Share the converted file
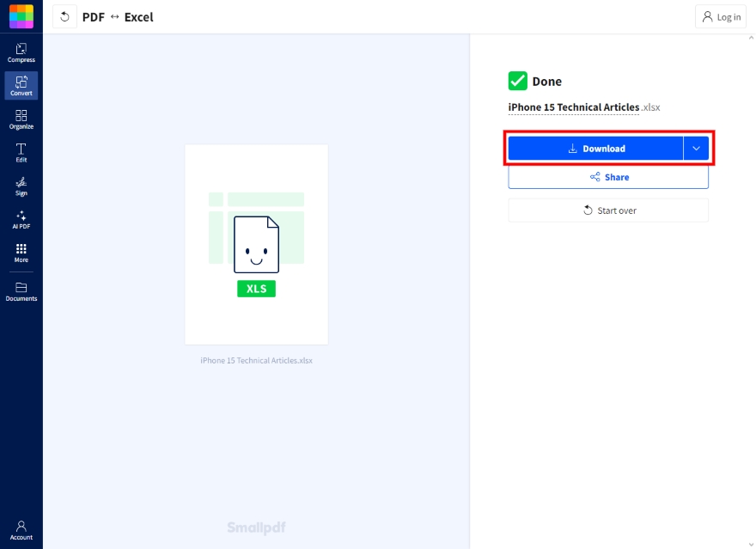Image resolution: width=756 pixels, height=549 pixels. pyautogui.click(x=608, y=177)
